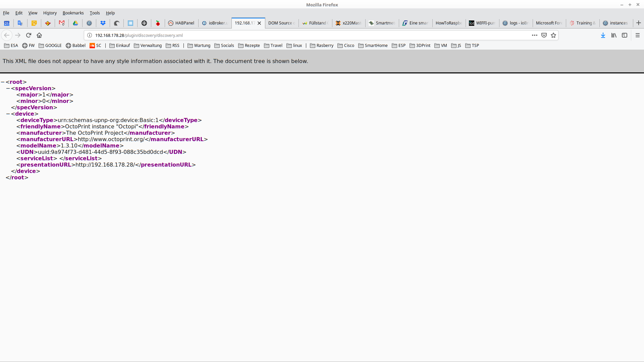The height and width of the screenshot is (362, 644).
Task: Switch to the Training tab
Action: click(x=583, y=23)
